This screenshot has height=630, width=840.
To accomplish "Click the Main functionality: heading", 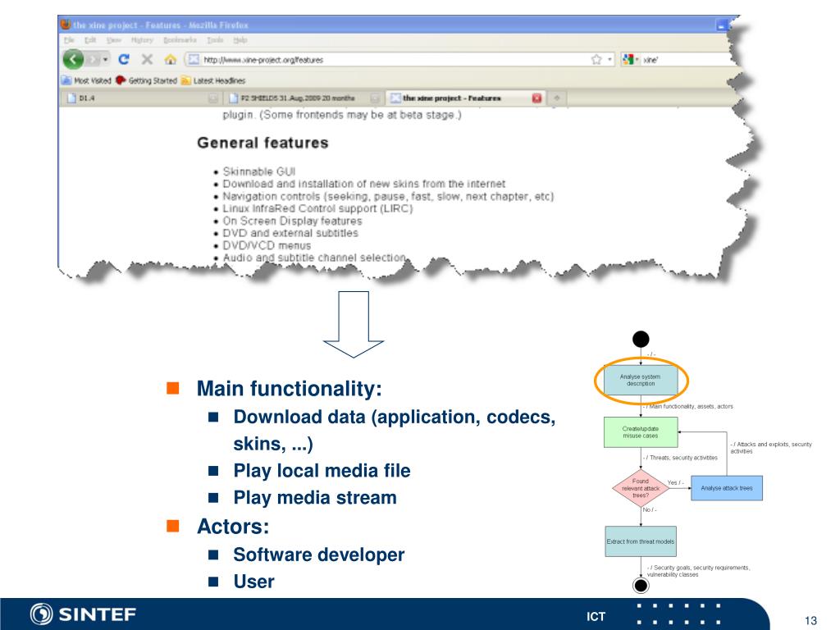I will [x=290, y=388].
